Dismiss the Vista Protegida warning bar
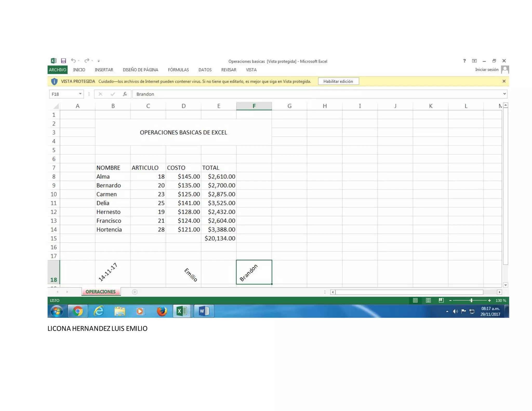The height and width of the screenshot is (411, 532). pyautogui.click(x=504, y=81)
